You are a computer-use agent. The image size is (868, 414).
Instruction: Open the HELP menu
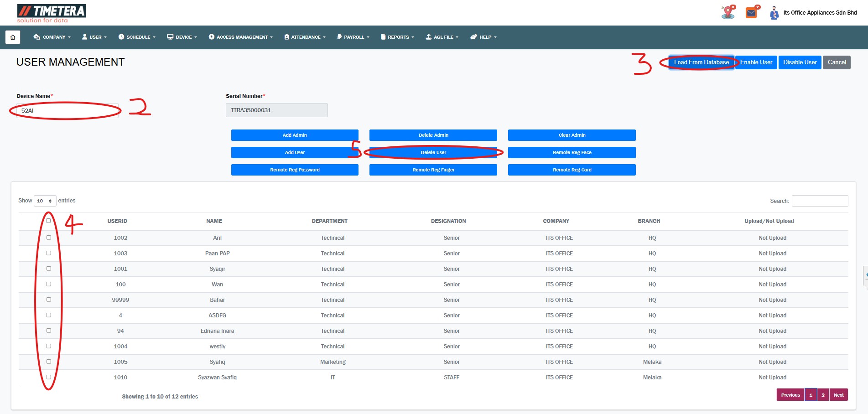(x=483, y=37)
